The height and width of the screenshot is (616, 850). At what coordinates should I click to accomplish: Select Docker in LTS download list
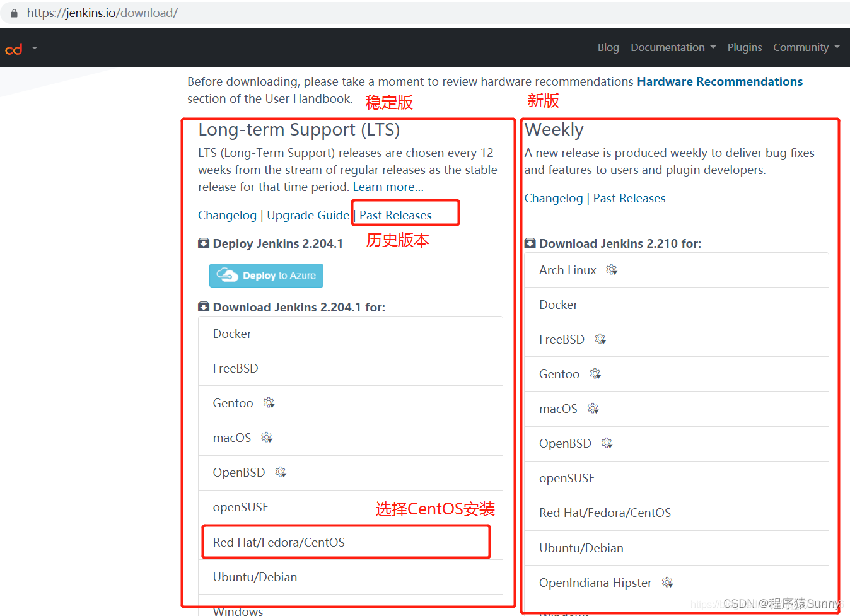click(x=351, y=334)
